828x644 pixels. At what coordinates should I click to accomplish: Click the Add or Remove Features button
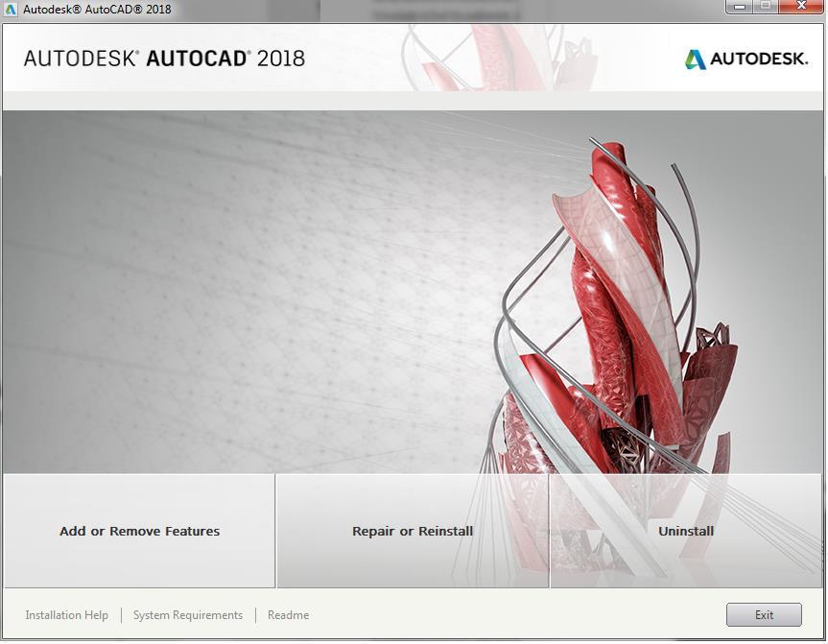(x=139, y=531)
